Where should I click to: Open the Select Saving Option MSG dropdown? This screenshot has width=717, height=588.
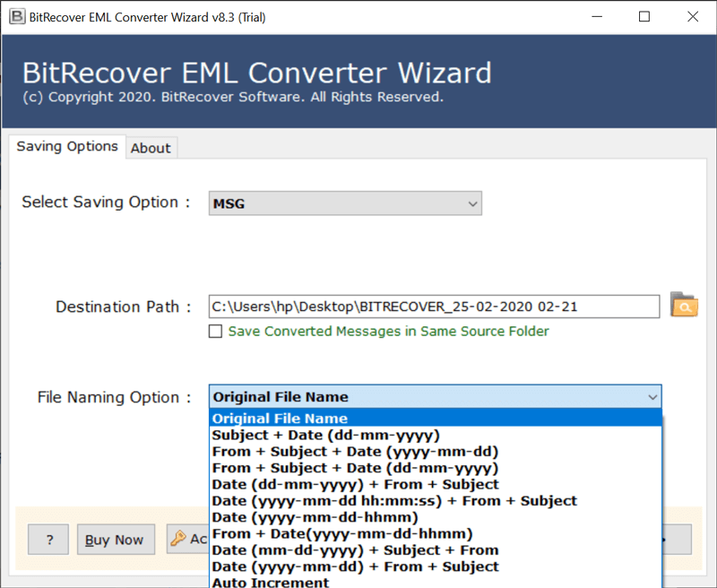[x=345, y=203]
